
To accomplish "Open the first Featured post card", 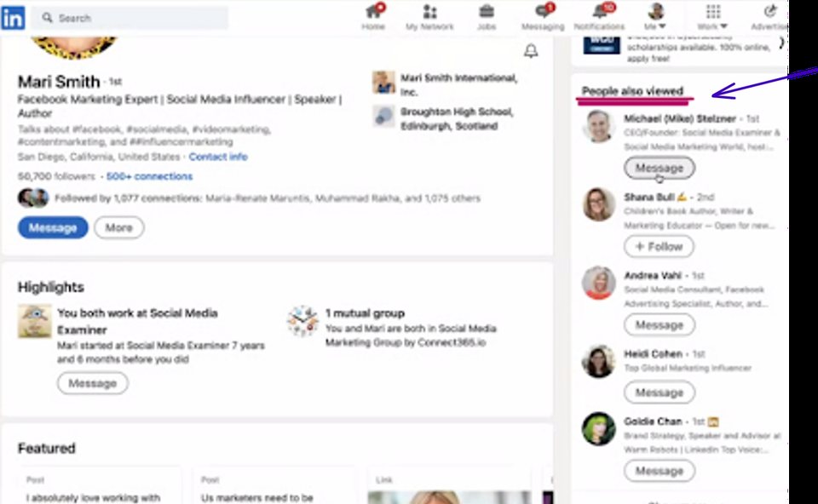I will (99, 486).
